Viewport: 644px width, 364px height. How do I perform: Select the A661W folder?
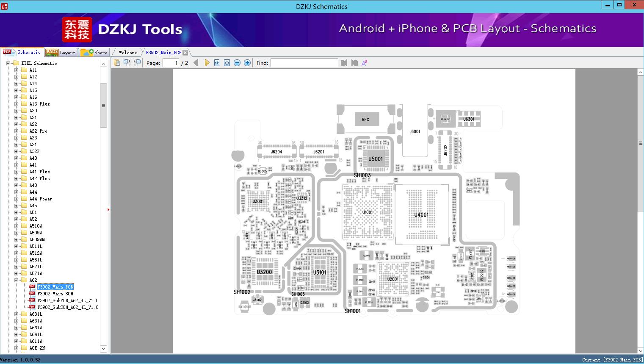(x=36, y=328)
